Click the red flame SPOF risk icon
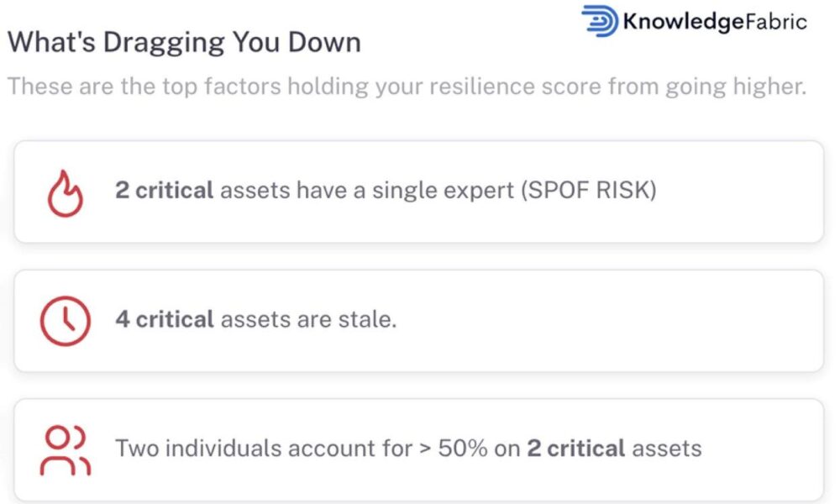Image resolution: width=840 pixels, height=504 pixels. [66, 193]
